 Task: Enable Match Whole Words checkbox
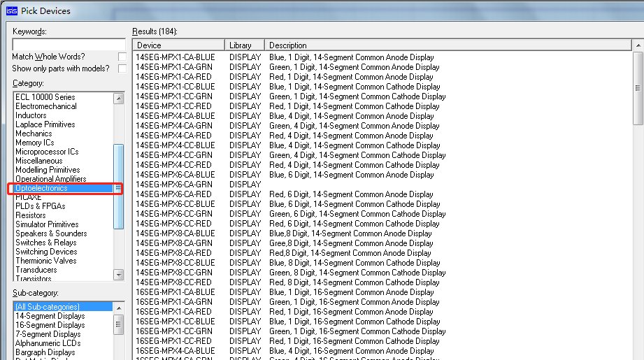coord(122,57)
